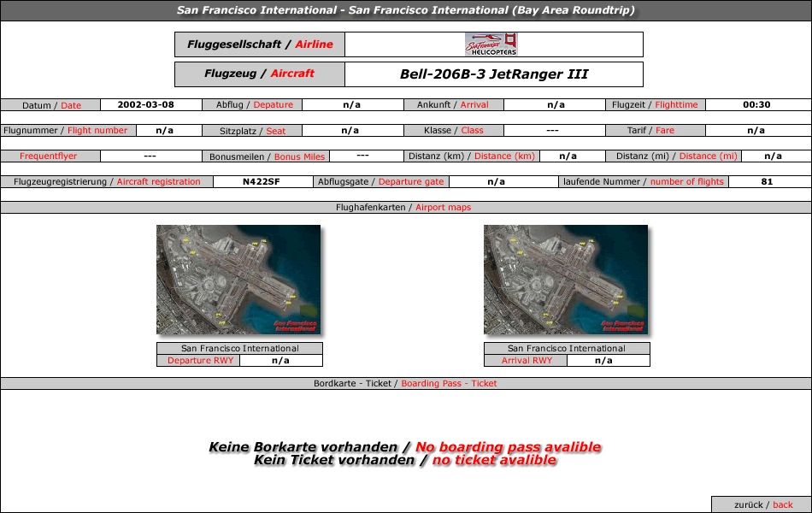Image resolution: width=812 pixels, height=513 pixels.
Task: Click the Flughafenkarten / Airport maps header
Action: (x=405, y=207)
